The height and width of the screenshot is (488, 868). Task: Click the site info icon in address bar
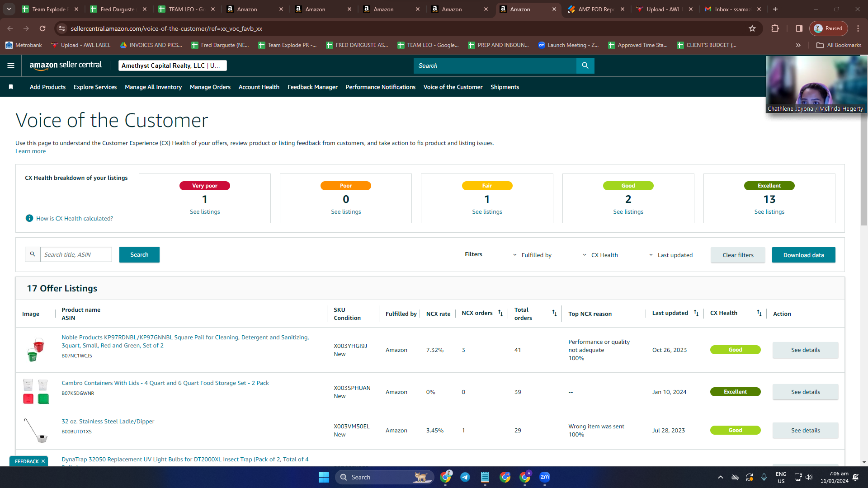62,28
